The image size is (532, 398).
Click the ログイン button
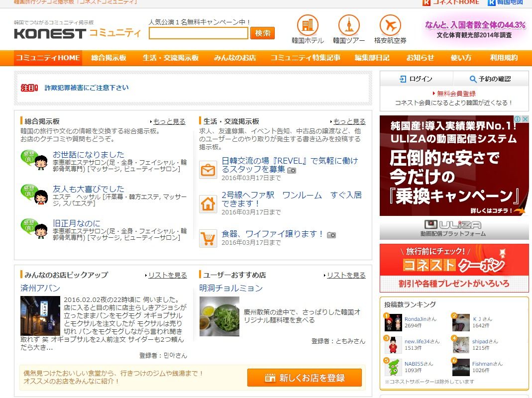(417, 79)
